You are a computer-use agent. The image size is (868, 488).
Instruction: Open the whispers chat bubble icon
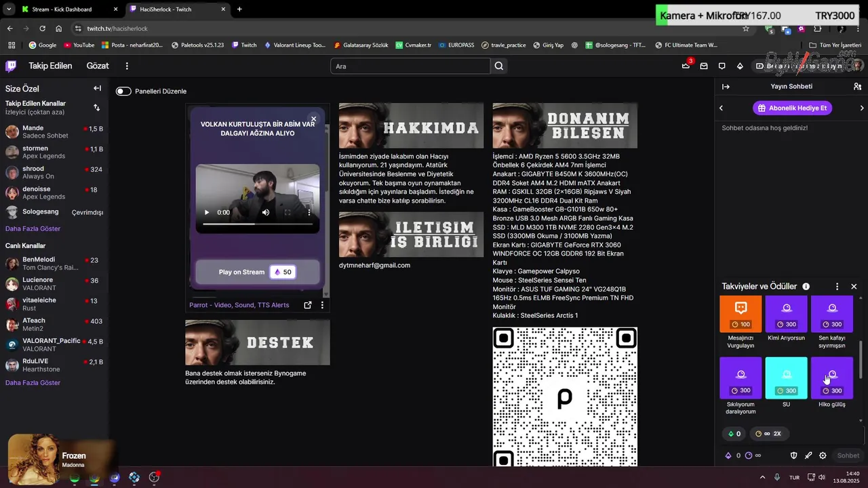[x=722, y=66]
